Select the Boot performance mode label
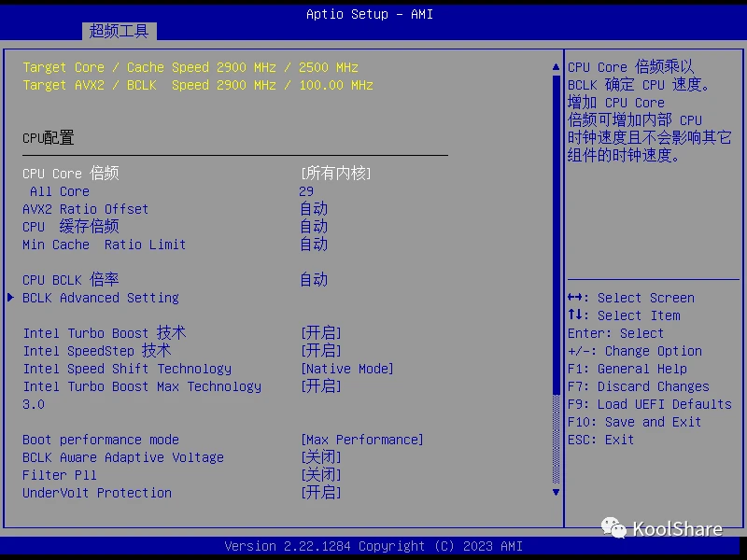Screen dimensions: 747x560 pyautogui.click(x=101, y=440)
